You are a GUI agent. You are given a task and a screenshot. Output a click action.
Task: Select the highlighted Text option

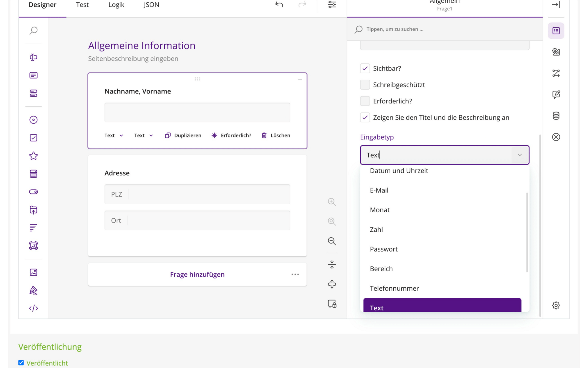tap(442, 305)
